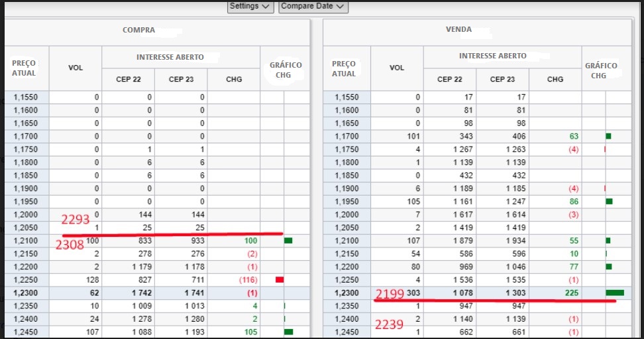
Task: Sort by VOL column in COMPRA table
Action: [76, 68]
